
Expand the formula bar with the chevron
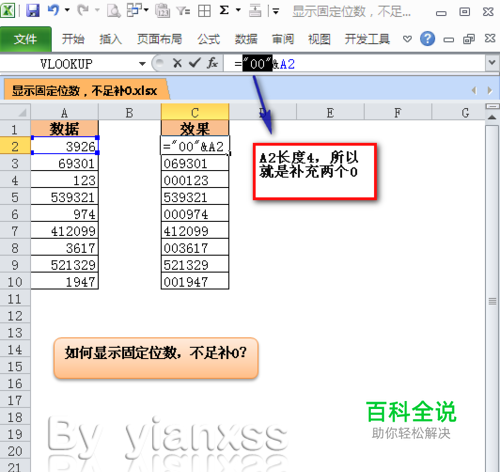pos(492,62)
